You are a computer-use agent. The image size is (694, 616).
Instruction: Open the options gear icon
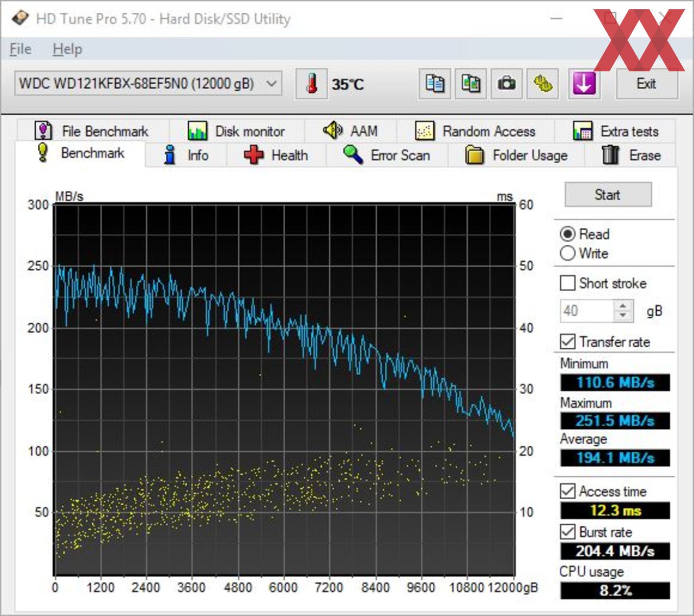[542, 84]
